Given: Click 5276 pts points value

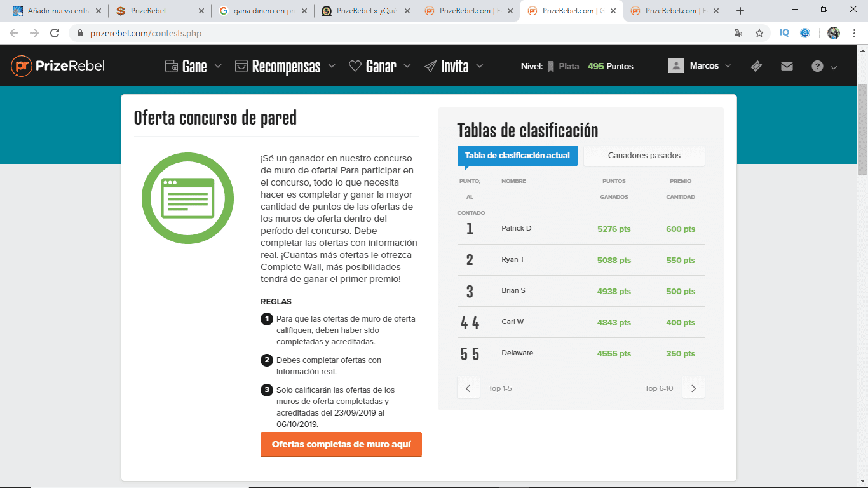Looking at the screenshot, I should [614, 229].
